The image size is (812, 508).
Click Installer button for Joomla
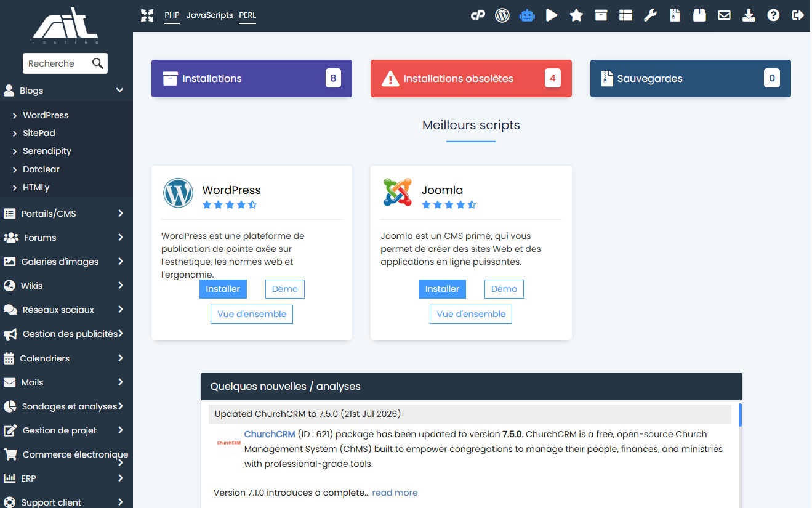coord(442,289)
